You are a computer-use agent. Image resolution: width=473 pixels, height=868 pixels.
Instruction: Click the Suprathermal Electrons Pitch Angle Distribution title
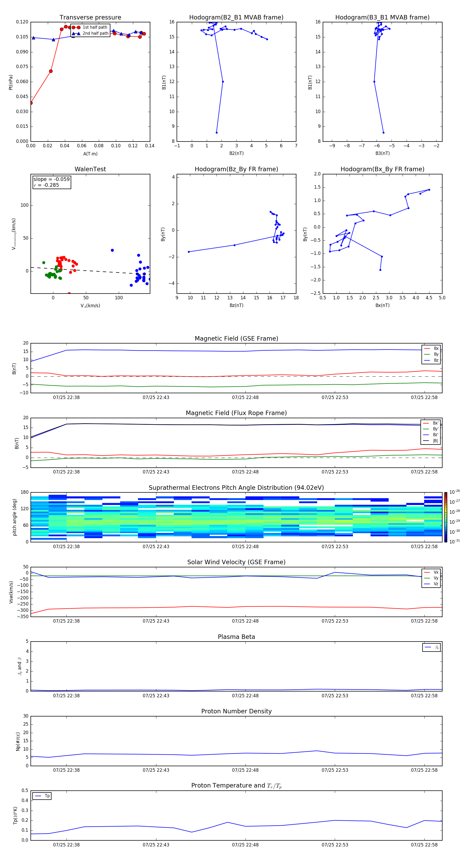[236, 488]
